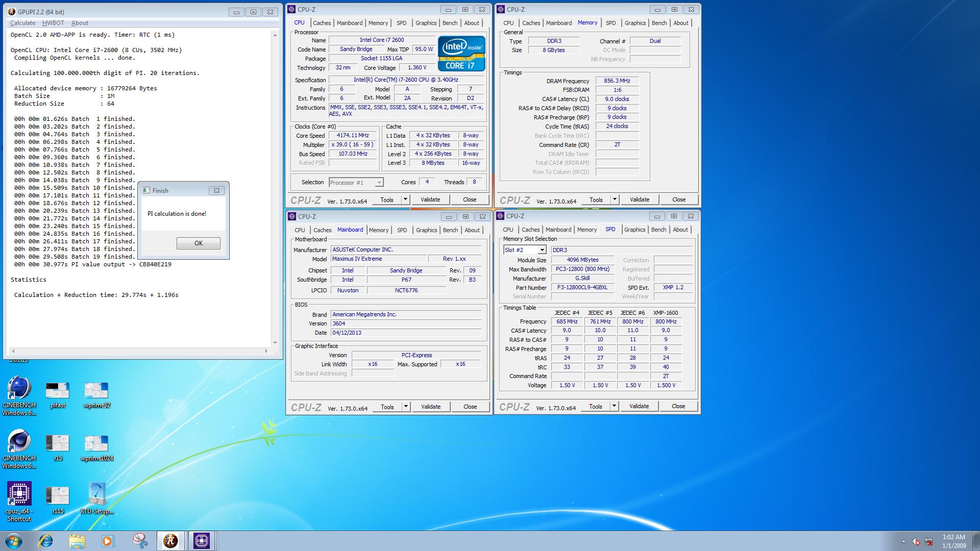Open the r15 desktop icon
Image resolution: width=980 pixels, height=551 pixels.
tap(58, 448)
